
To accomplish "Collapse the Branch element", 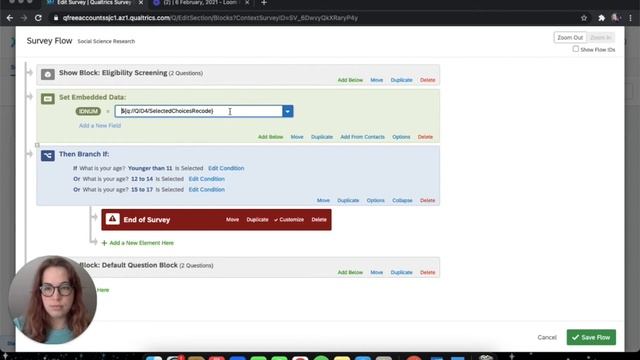I will (402, 200).
